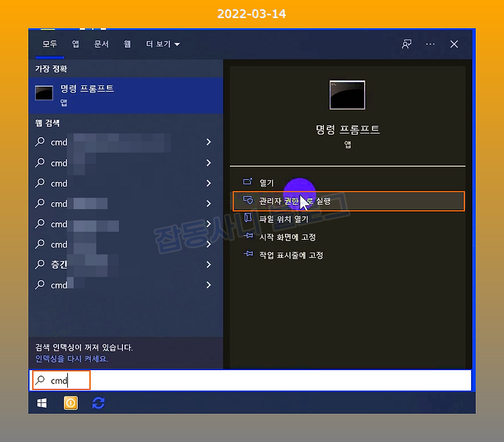504x442 pixels.
Task: Click pin icon beside 작업 표시줄에 고정
Action: pyautogui.click(x=248, y=254)
